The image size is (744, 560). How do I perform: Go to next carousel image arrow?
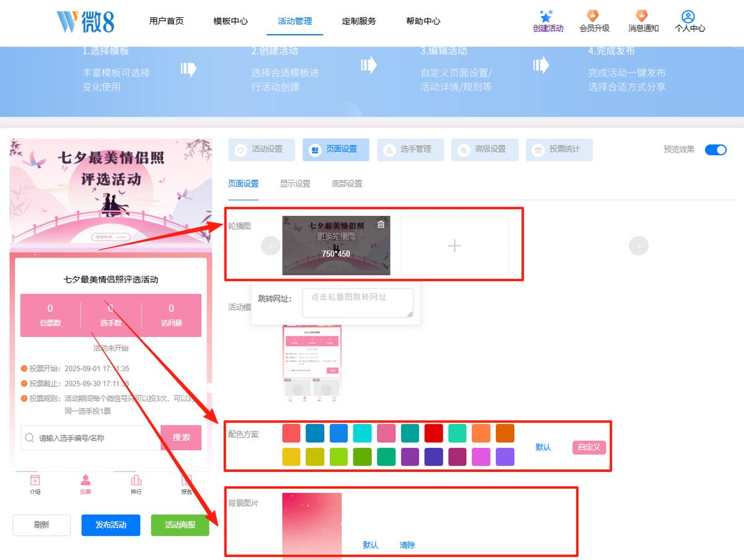pos(639,246)
